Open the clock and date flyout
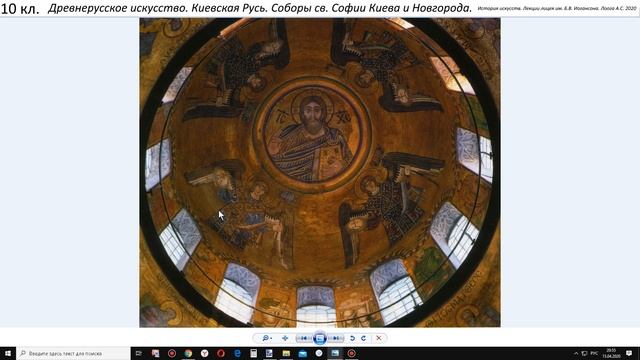 [x=611, y=353]
